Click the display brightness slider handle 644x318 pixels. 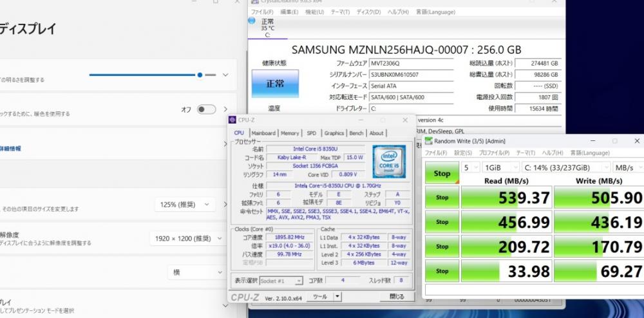pyautogui.click(x=200, y=75)
